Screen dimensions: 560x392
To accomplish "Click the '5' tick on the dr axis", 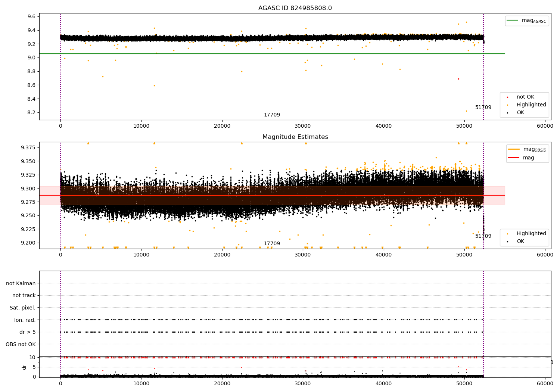I will [34, 367].
